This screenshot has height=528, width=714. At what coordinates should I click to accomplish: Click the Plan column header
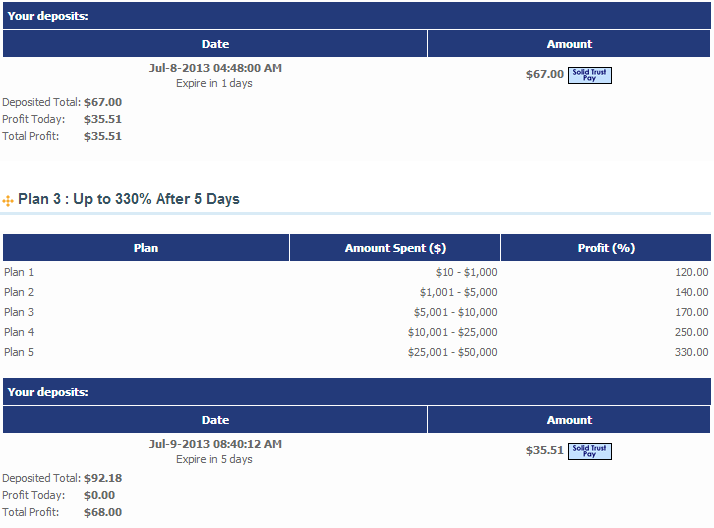(146, 248)
